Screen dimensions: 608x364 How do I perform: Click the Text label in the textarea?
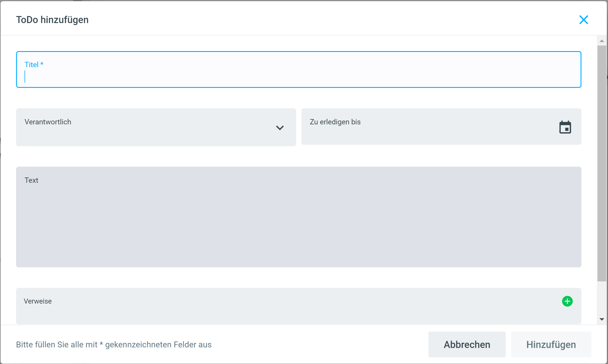[x=31, y=180]
